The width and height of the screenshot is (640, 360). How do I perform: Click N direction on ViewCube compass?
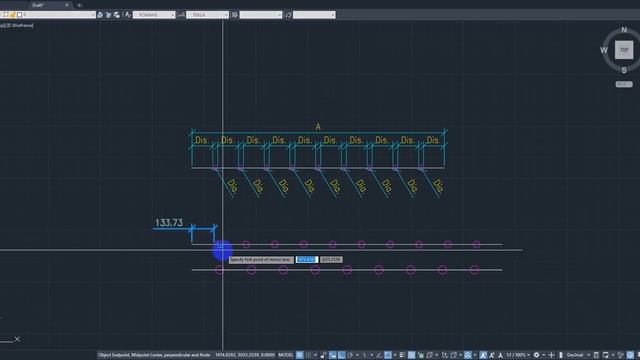pyautogui.click(x=624, y=30)
